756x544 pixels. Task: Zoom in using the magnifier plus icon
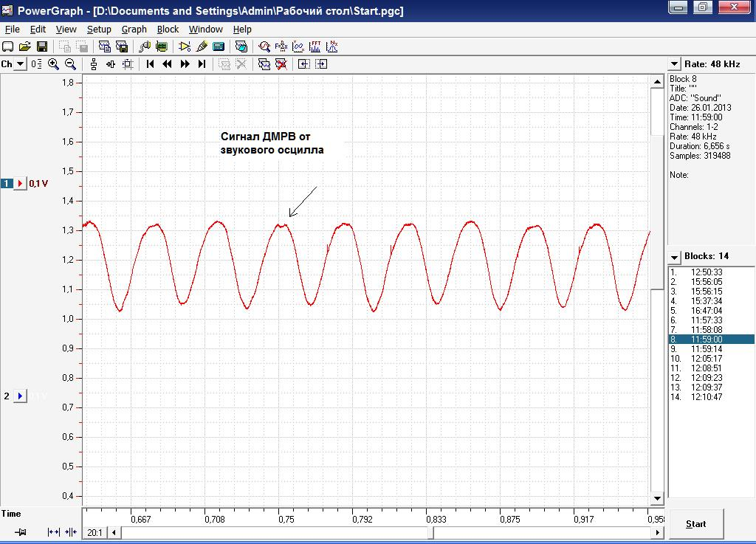tap(53, 64)
